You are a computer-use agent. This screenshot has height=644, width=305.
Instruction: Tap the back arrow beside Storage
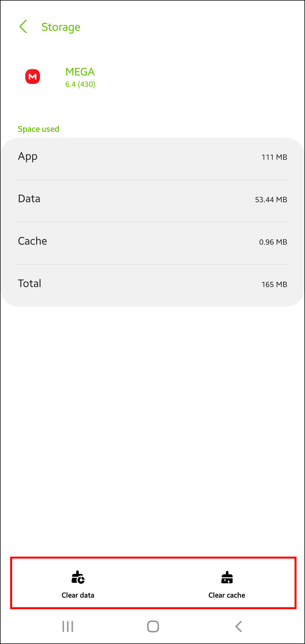tap(23, 27)
